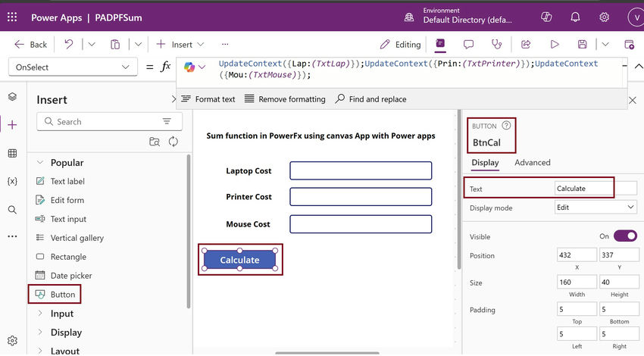This screenshot has width=644, height=356.
Task: Open the sidebar settings gear at bottom
Action: click(x=12, y=341)
